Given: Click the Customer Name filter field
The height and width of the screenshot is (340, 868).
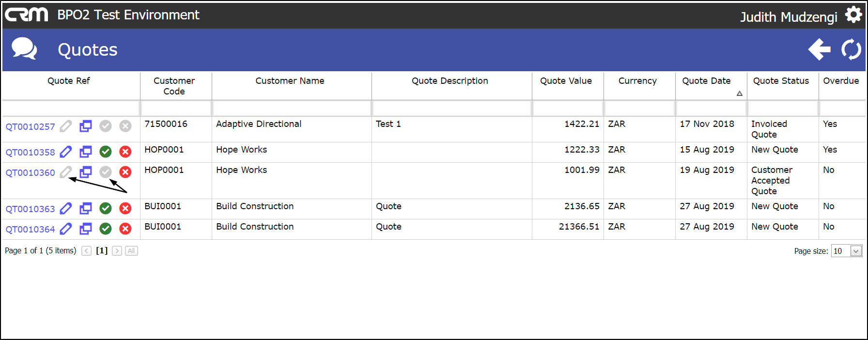Looking at the screenshot, I should coord(292,108).
